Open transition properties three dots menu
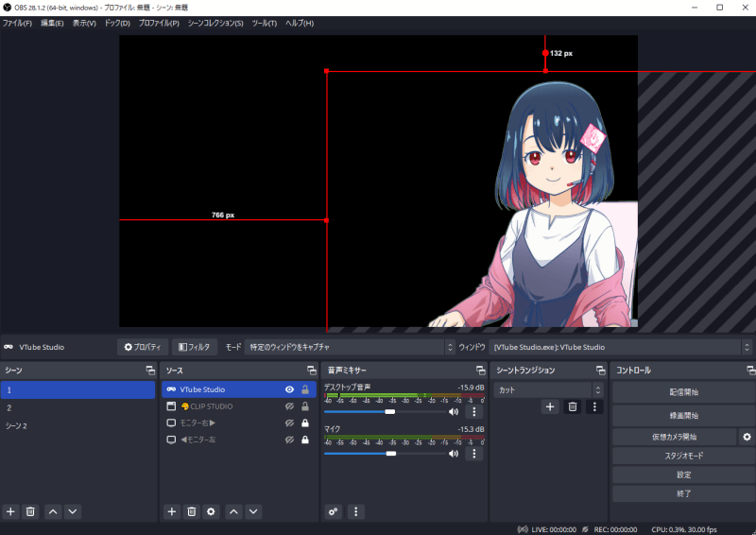756x535 pixels. coord(594,406)
